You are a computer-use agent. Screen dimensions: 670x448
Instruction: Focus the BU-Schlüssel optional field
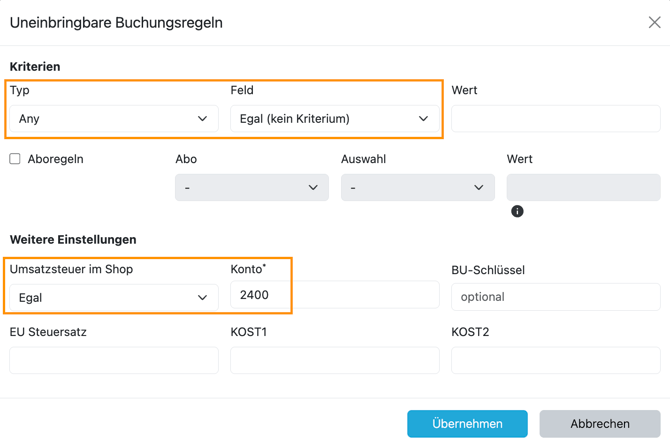click(555, 297)
